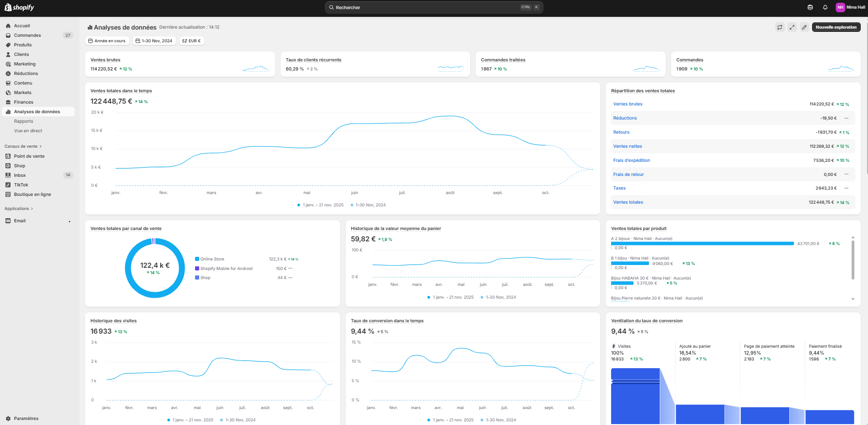The width and height of the screenshot is (868, 425).
Task: Open the Année en cours date dropdown
Action: [x=107, y=41]
